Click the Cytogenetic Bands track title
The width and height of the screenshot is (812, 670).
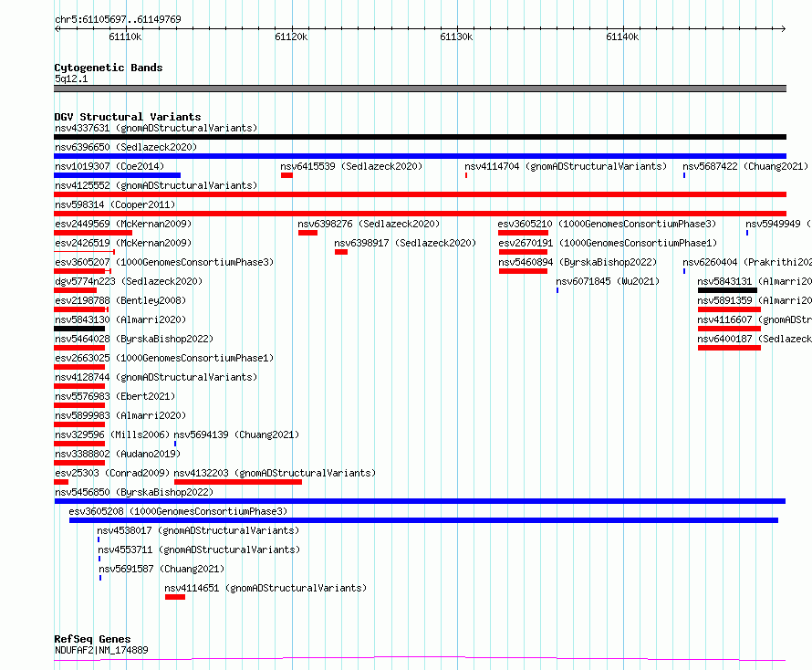pyautogui.click(x=109, y=68)
